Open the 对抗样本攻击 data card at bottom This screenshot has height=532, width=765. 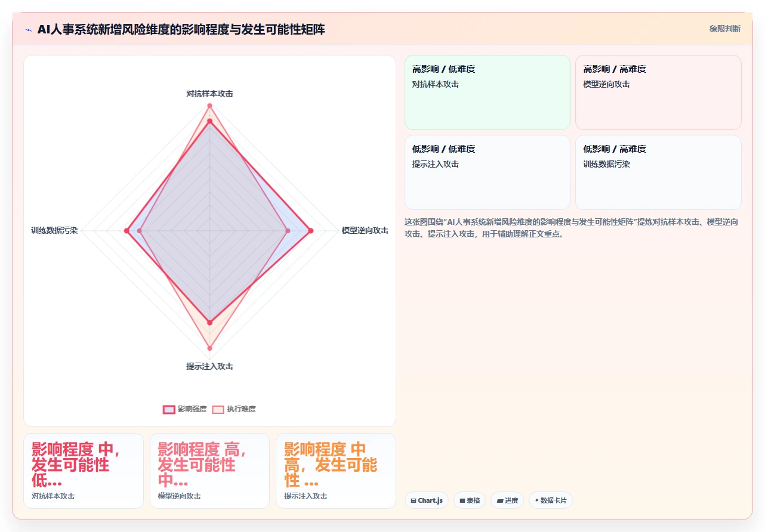[x=84, y=471]
